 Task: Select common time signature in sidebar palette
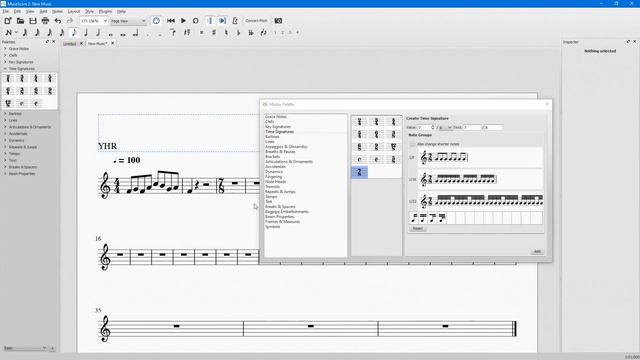coord(22,104)
